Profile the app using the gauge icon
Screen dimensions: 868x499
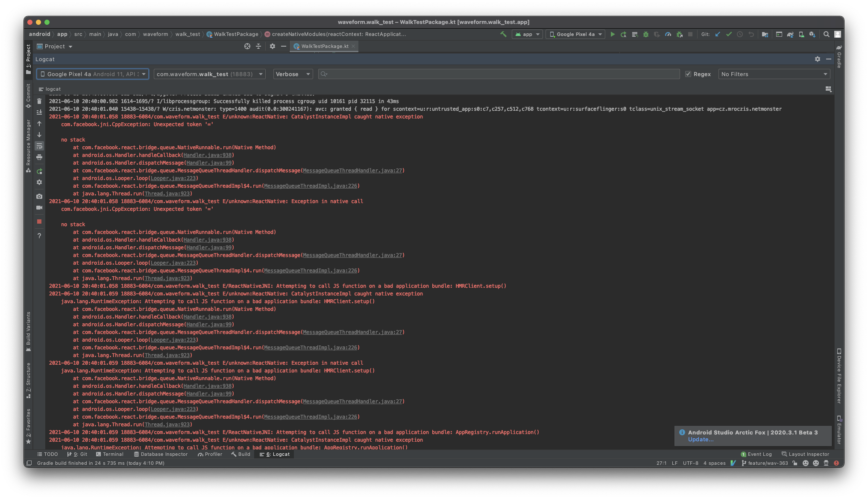[669, 34]
